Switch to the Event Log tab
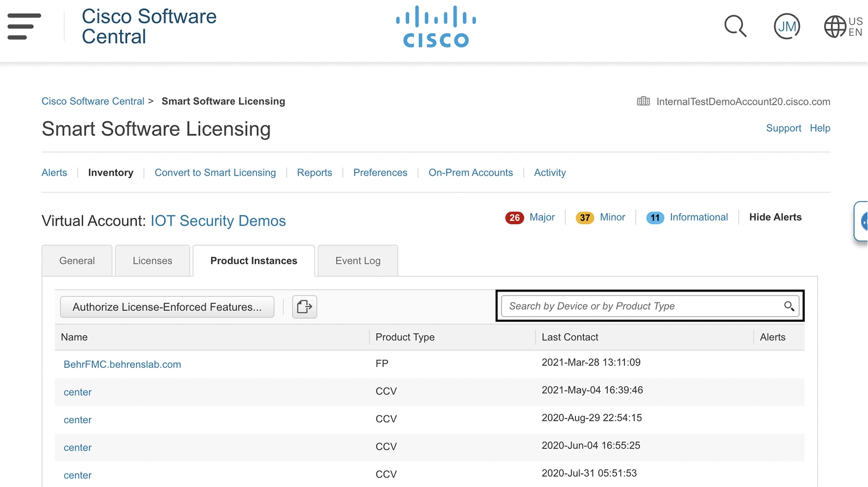 coord(357,261)
